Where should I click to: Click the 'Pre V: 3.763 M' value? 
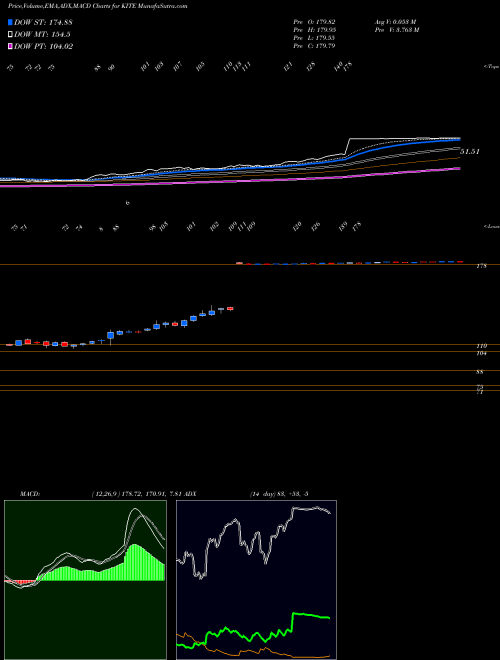[396, 29]
